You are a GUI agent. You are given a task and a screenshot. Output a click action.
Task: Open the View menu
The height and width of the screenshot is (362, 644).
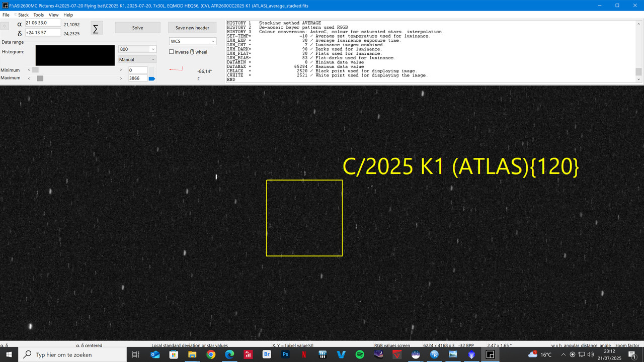point(53,15)
